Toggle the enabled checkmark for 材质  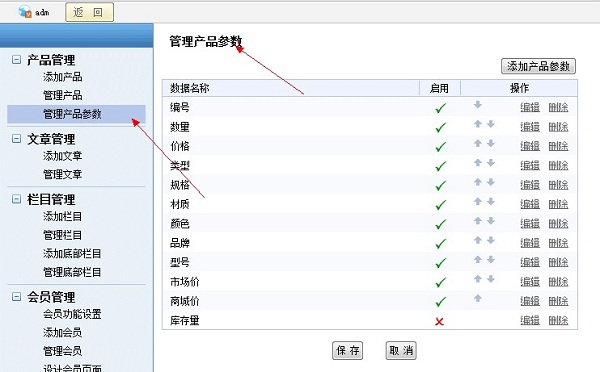point(440,205)
